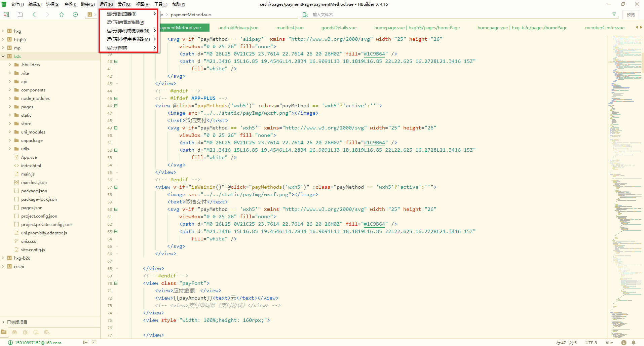The height and width of the screenshot is (346, 644).
Task: Click the bookmark star icon
Action: click(x=62, y=14)
